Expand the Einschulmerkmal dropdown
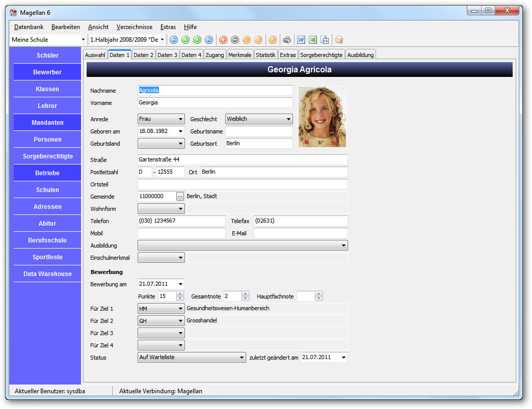 [x=180, y=257]
